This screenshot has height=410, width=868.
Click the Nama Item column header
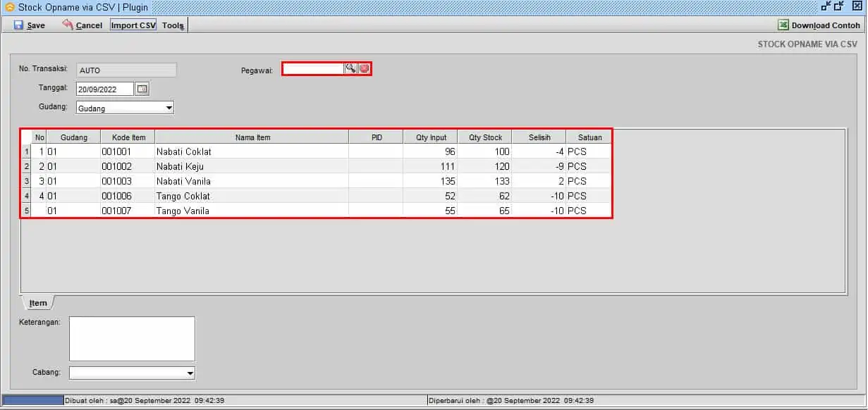(x=252, y=137)
